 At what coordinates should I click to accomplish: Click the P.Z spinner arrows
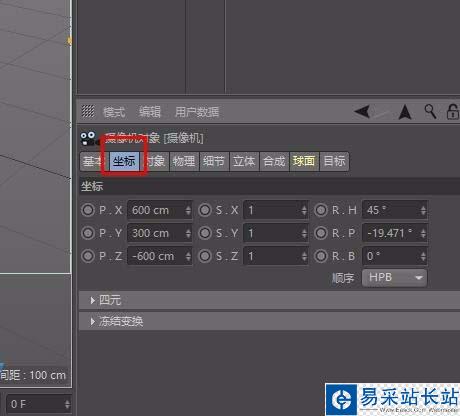click(188, 256)
